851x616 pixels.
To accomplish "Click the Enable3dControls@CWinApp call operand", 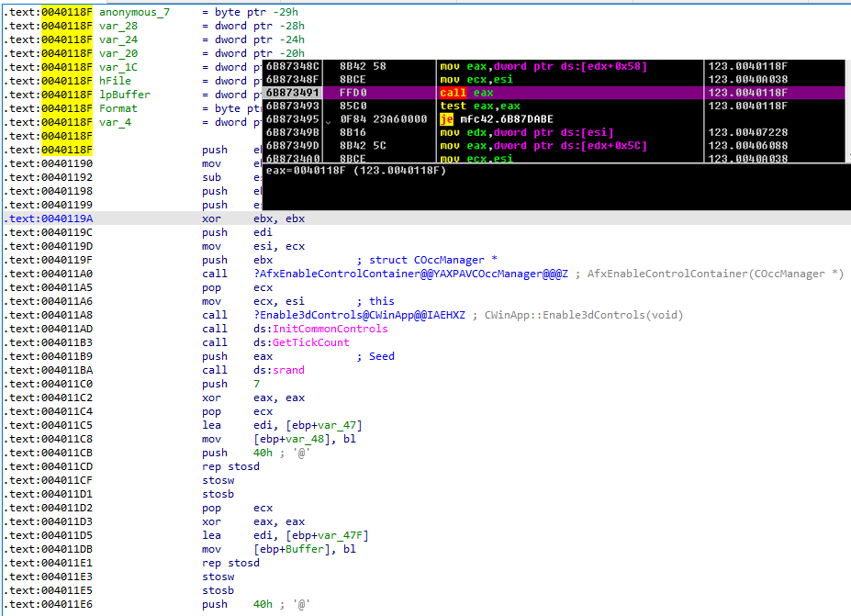I will pos(359,315).
